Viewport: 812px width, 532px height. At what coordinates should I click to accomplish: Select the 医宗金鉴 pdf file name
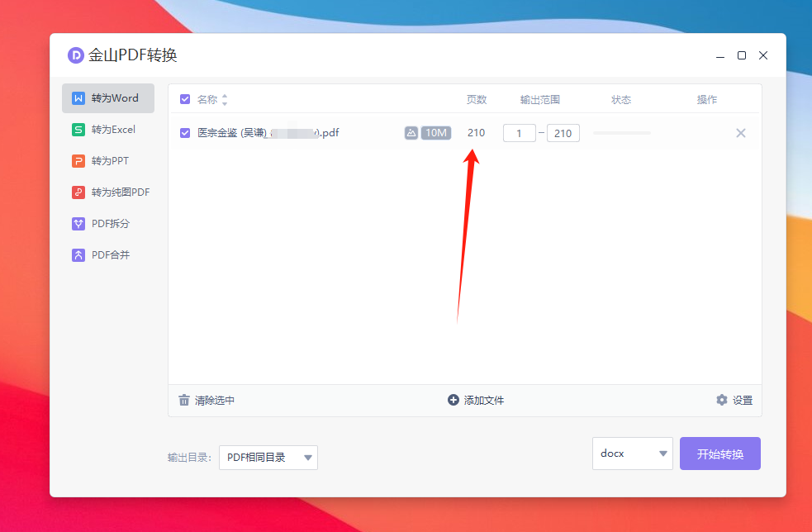[268, 133]
